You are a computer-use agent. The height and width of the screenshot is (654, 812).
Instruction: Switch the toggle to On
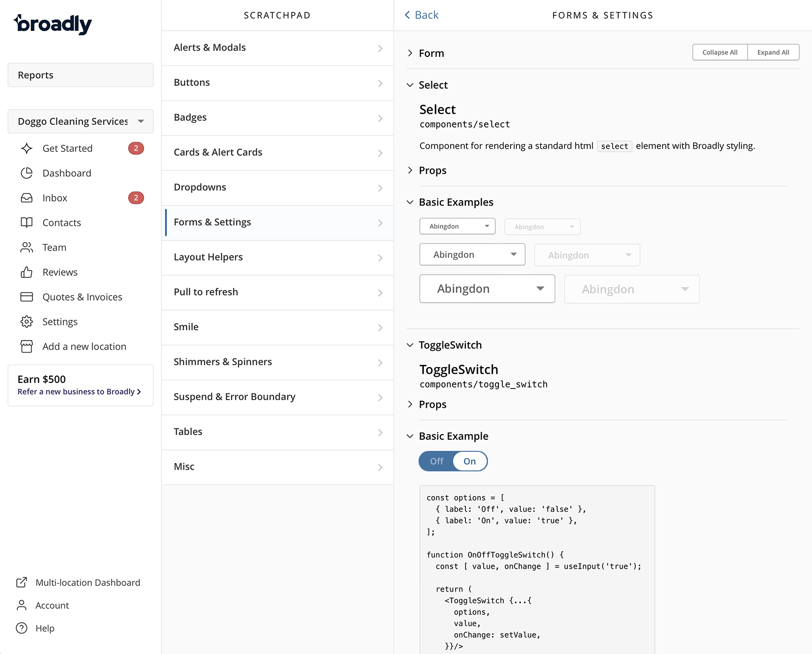[470, 461]
